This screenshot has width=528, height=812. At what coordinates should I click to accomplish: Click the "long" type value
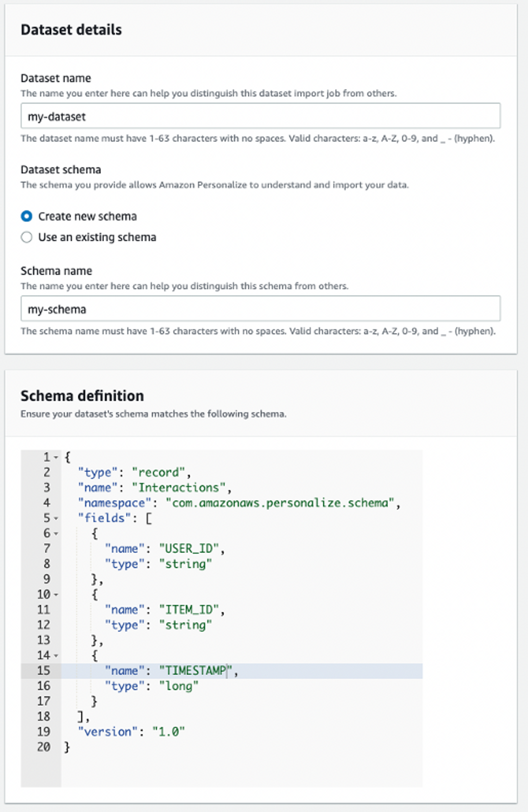coord(179,686)
